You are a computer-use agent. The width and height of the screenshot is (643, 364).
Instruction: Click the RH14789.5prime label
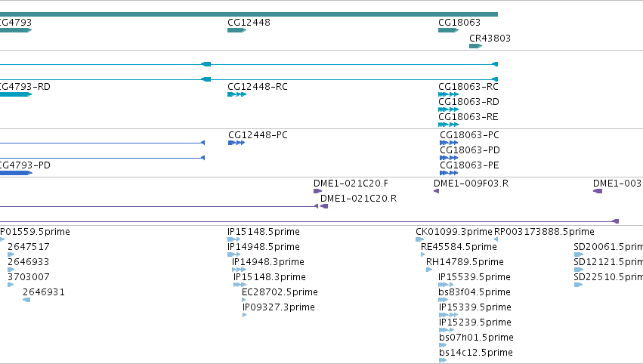[465, 262]
